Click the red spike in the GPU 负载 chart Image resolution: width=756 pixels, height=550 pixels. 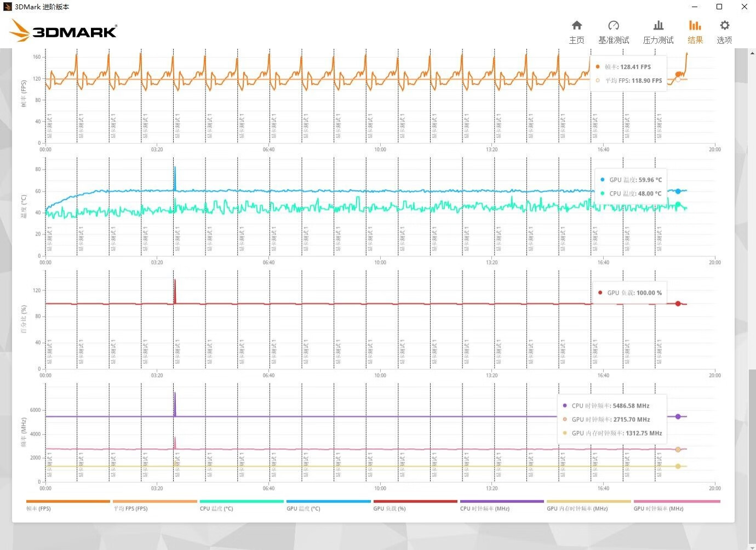pyautogui.click(x=175, y=291)
